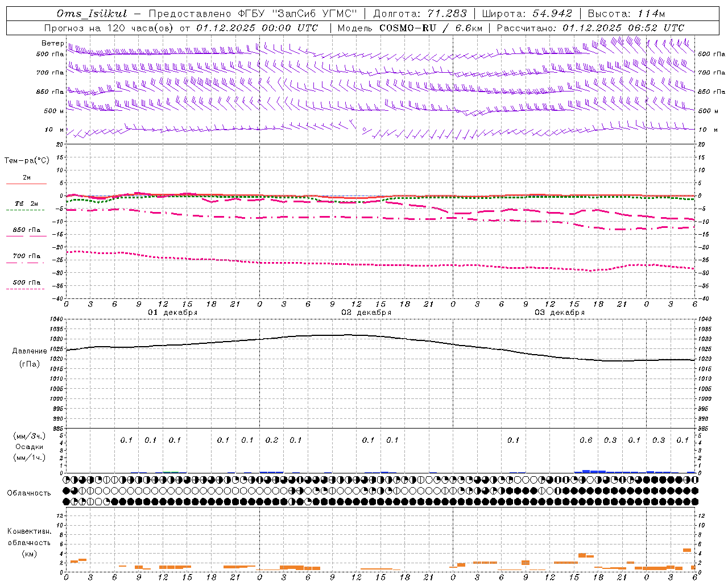Click the (мм/3ч.) precipitation unit label
Image resolution: width=728 pixels, height=582 pixels.
[29, 436]
